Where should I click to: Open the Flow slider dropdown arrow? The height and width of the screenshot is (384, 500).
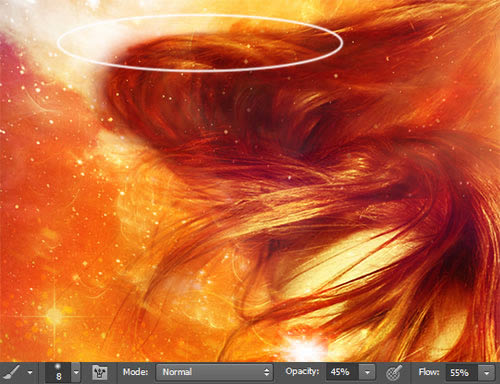click(487, 373)
